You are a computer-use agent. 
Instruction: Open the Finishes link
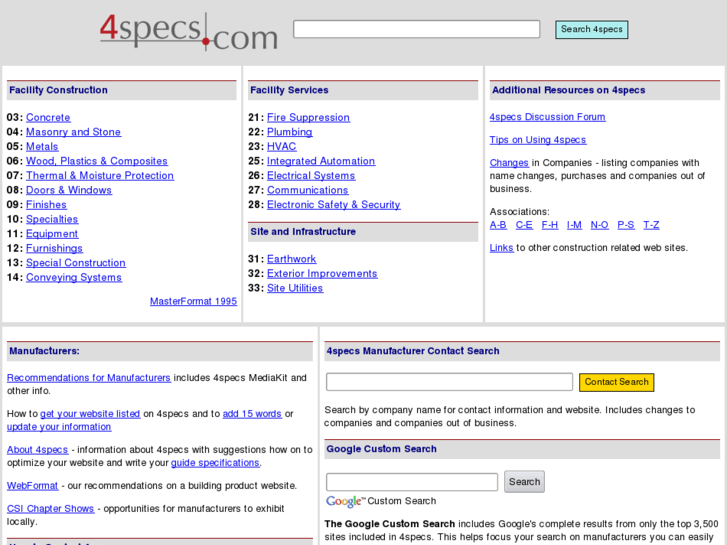pyautogui.click(x=46, y=205)
